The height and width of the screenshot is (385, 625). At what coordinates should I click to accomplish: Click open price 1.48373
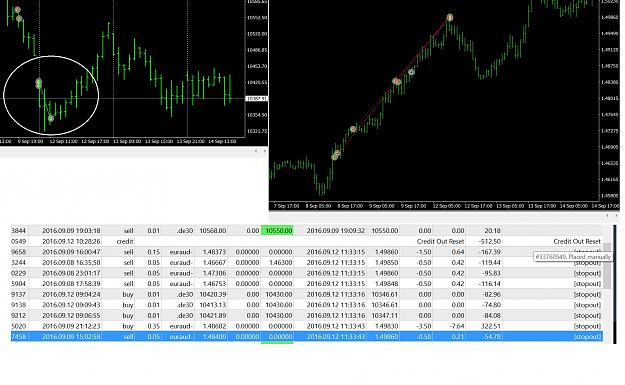pyautogui.click(x=214, y=252)
